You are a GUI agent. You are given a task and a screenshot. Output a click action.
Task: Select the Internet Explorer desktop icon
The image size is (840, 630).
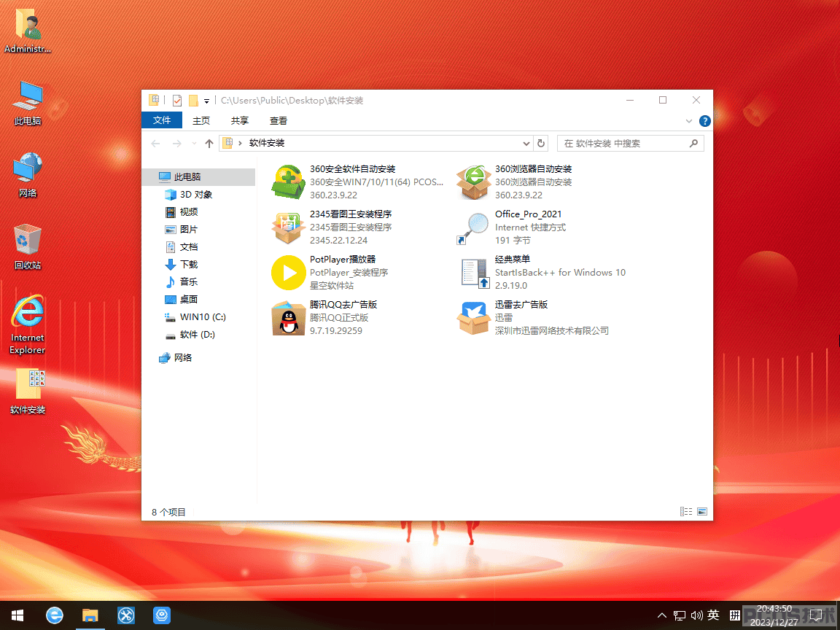point(28,324)
